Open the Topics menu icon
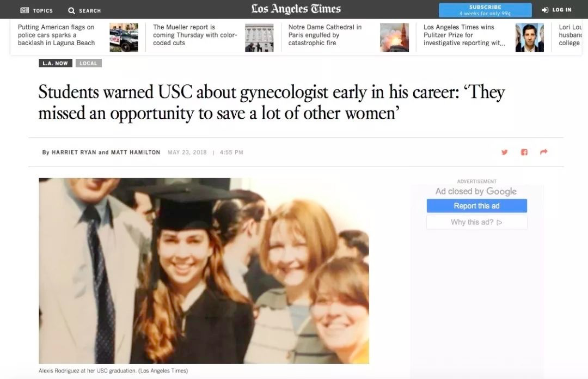 coord(24,10)
